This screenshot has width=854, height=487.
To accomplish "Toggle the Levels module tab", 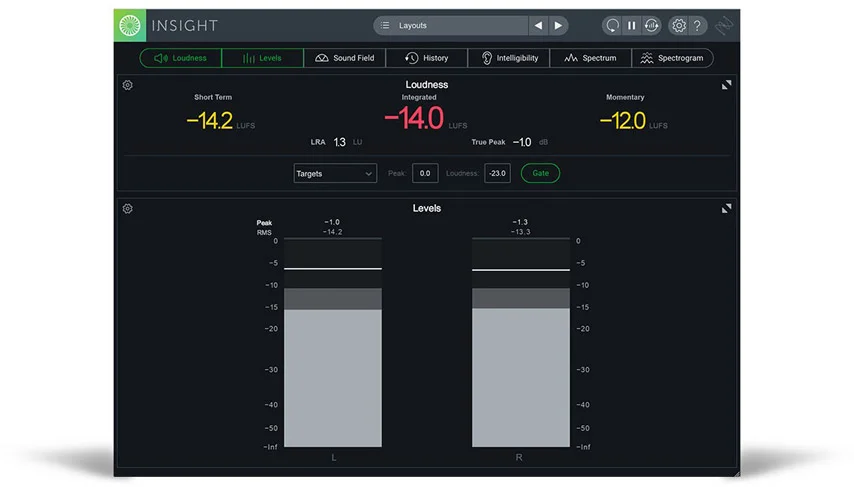I will (263, 58).
